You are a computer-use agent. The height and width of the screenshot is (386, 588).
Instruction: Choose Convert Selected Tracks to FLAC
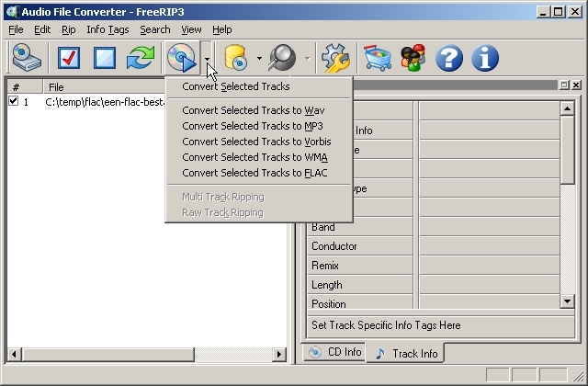pyautogui.click(x=259, y=173)
